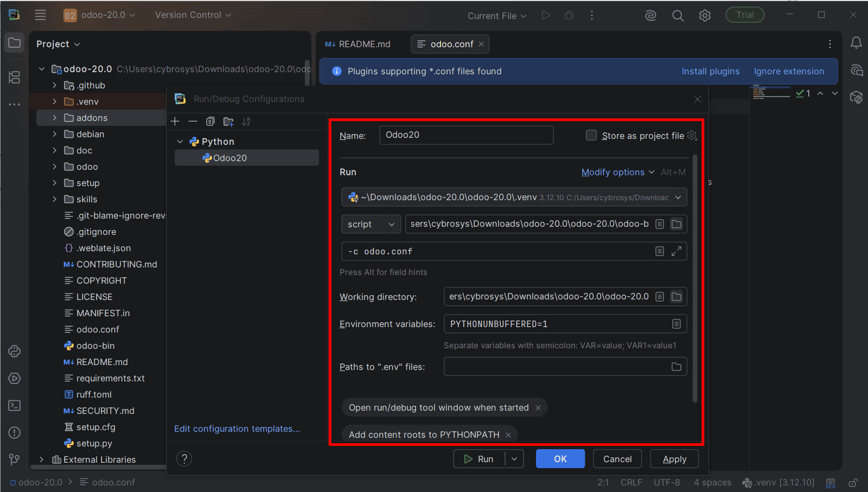Edit environment variables list icon
Viewport: 868px width, 492px height.
676,324
